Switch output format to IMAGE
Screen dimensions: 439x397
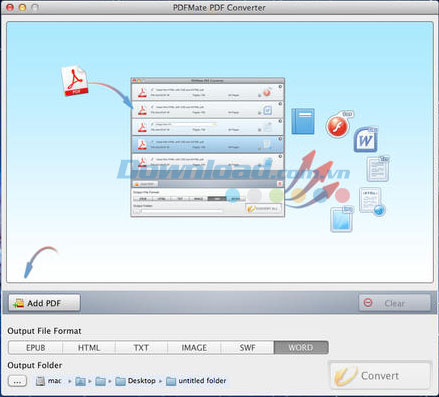click(x=194, y=348)
